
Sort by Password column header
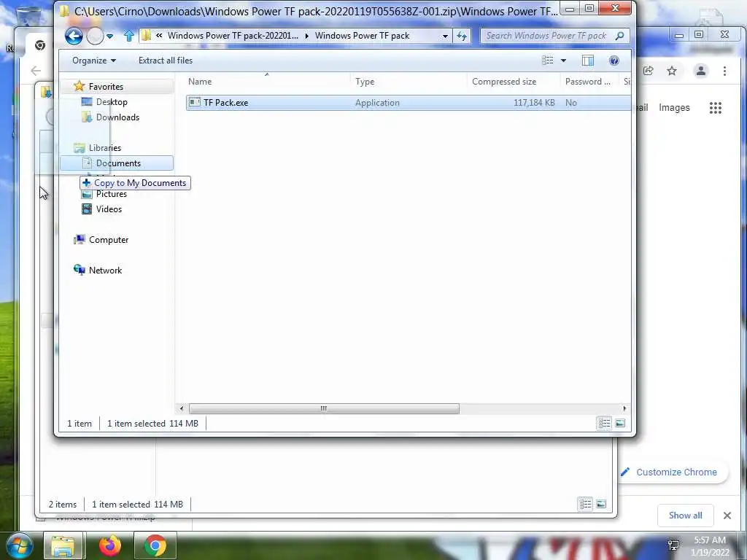click(589, 82)
